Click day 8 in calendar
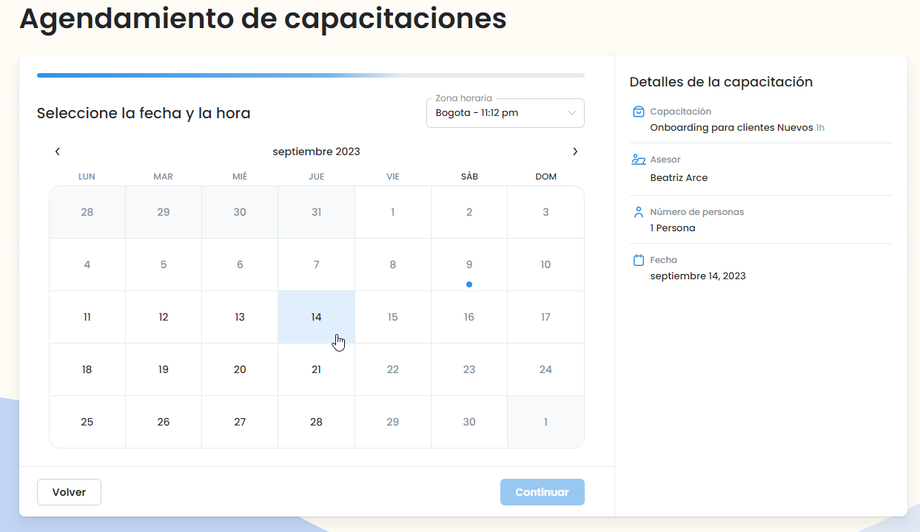The image size is (920, 532). (x=393, y=265)
